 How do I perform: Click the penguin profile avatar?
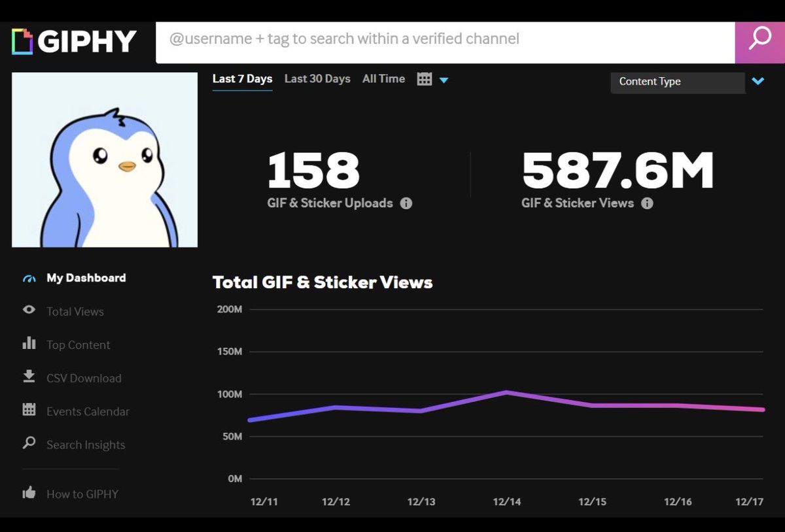coord(105,160)
